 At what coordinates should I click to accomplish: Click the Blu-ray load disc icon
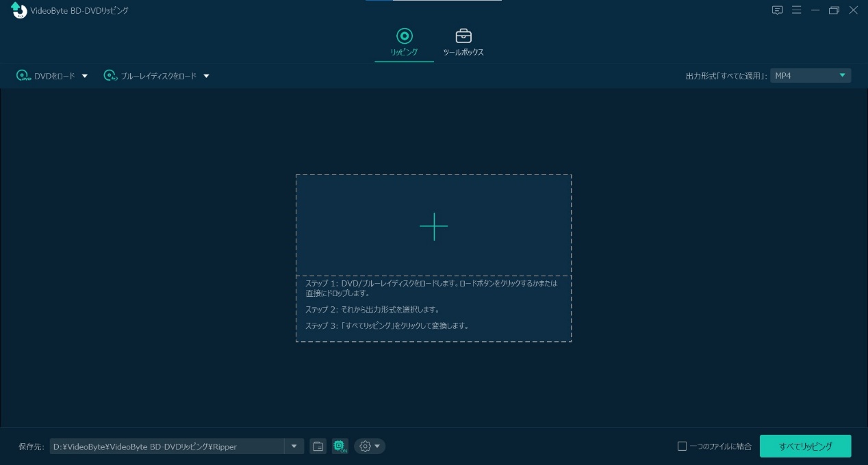111,76
